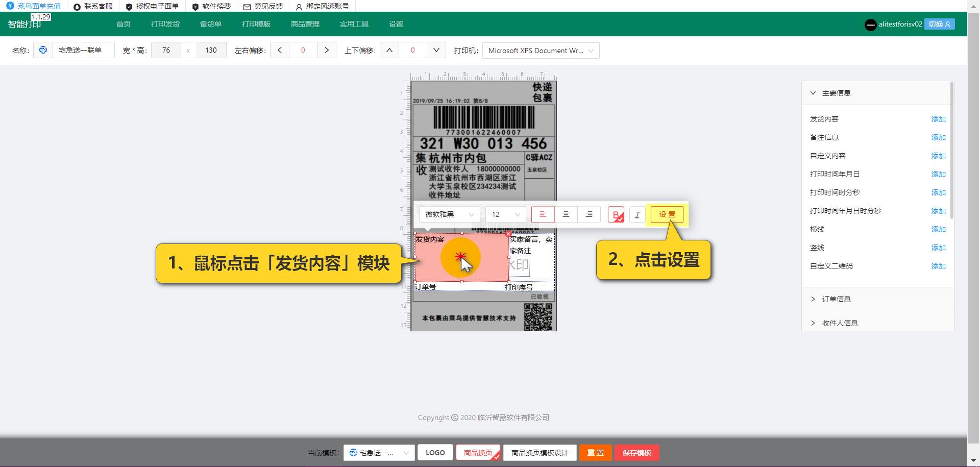Remove the selected 发货内容 block with red X
Screen dimensions: 980x467
point(508,234)
